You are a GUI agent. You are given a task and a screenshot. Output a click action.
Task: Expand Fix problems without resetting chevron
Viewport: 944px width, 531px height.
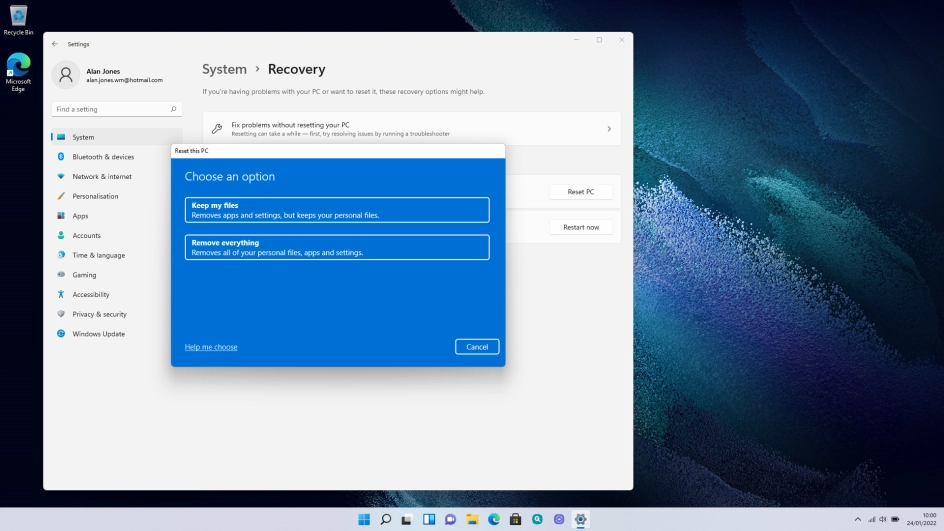click(609, 129)
